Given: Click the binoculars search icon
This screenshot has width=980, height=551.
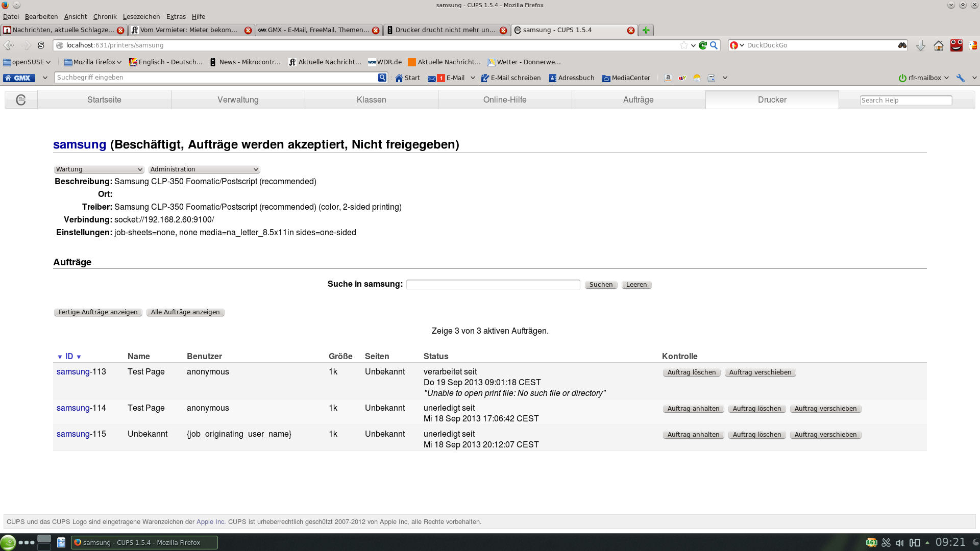Looking at the screenshot, I should [x=902, y=45].
